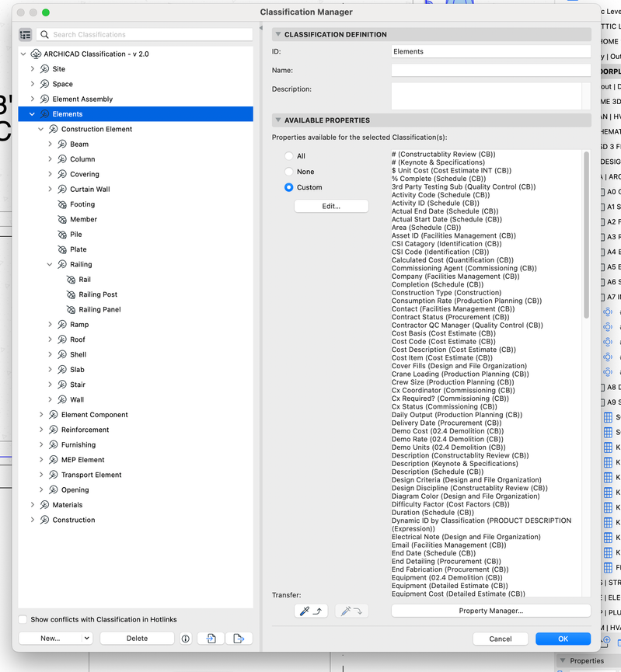The image size is (621, 672).
Task: Select the Element Component tree row
Action: tap(135, 415)
